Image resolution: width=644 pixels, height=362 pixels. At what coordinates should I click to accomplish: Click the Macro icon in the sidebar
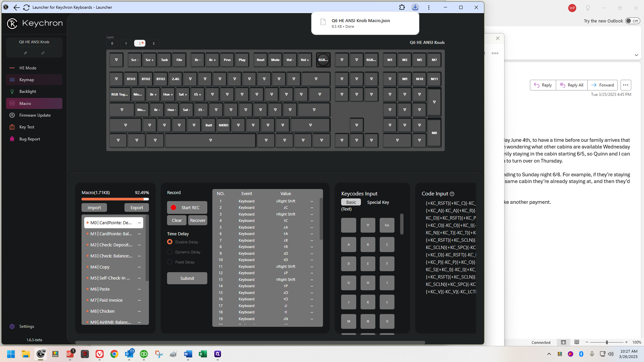12,104
